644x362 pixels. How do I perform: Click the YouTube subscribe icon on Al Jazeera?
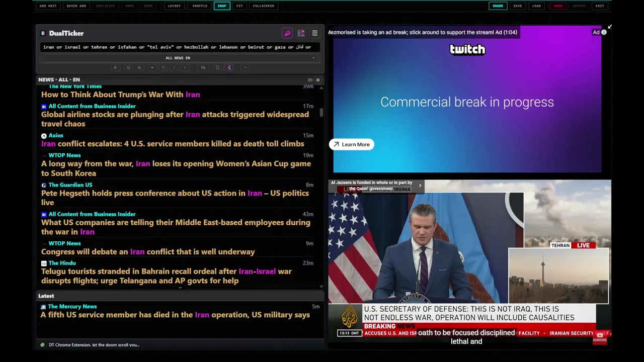600,337
